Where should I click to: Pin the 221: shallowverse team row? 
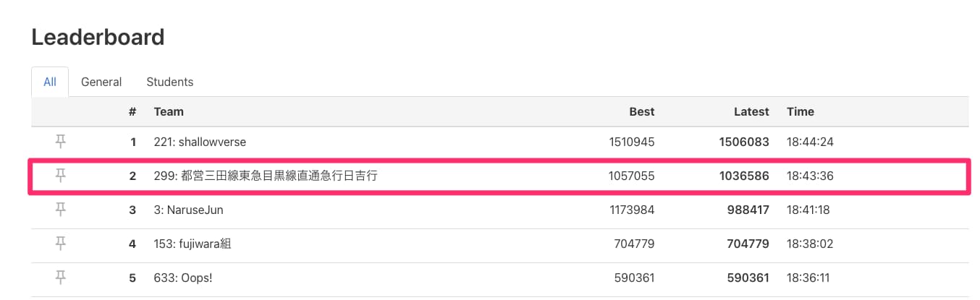(x=61, y=142)
